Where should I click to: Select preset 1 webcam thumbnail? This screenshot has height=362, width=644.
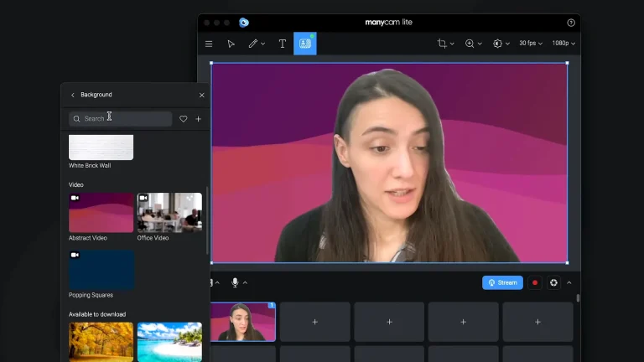[243, 322]
